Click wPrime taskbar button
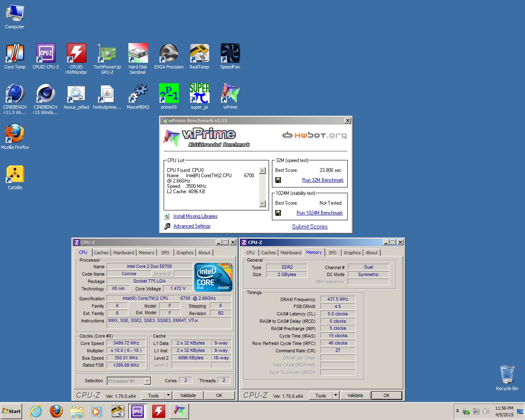Viewport: 525px width, 420px height. pos(179,411)
